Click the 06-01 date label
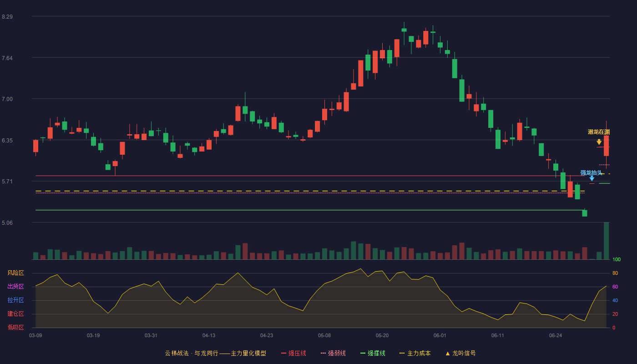 tap(440, 335)
